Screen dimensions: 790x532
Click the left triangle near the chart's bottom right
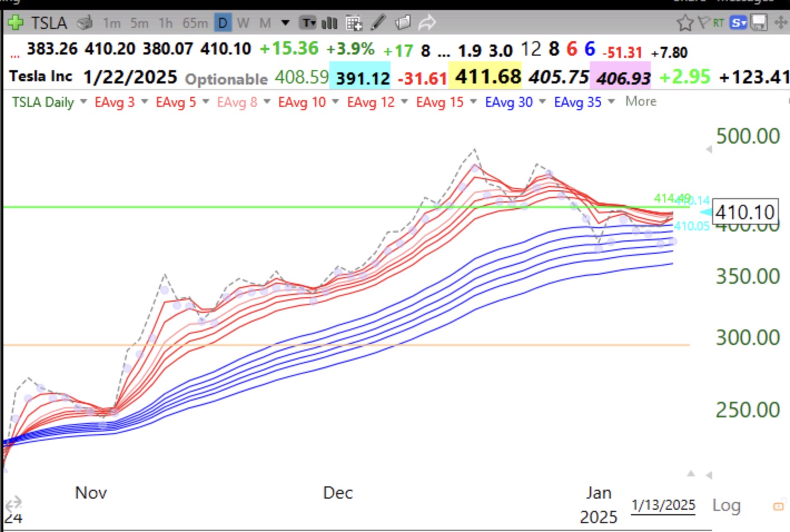[709, 475]
